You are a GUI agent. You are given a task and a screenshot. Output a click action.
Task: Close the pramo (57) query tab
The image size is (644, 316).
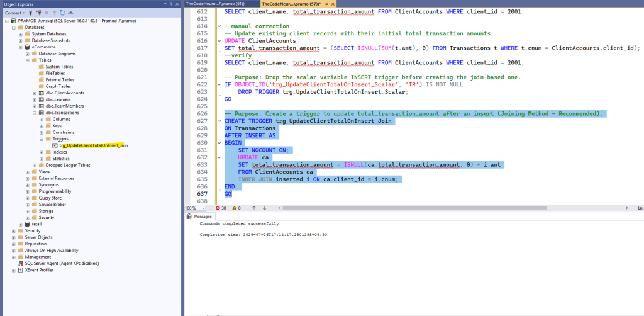tap(332, 3)
